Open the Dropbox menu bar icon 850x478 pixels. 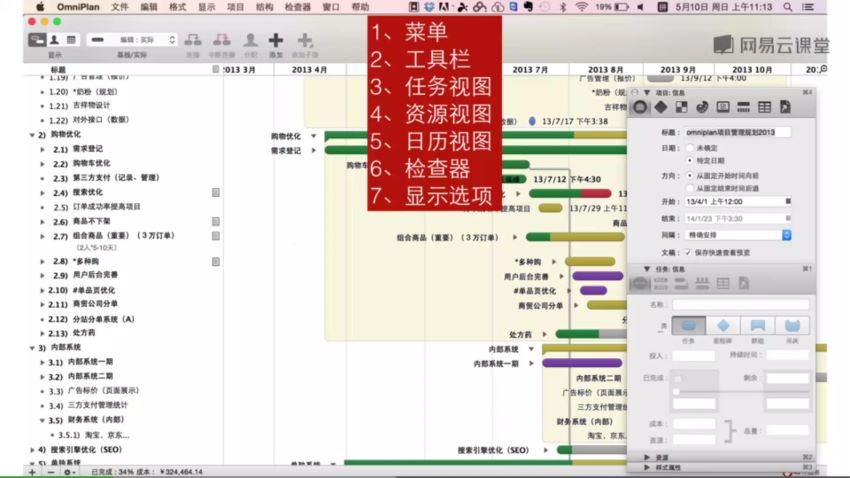(x=429, y=7)
